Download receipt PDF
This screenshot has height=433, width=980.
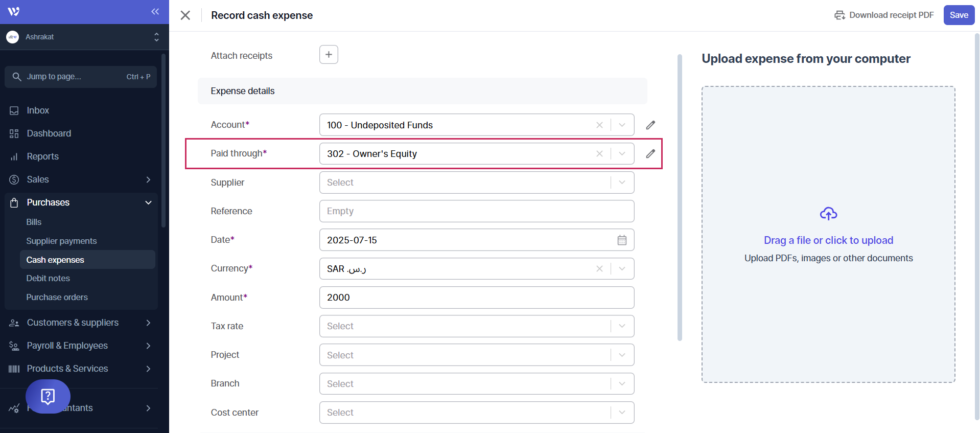(884, 15)
